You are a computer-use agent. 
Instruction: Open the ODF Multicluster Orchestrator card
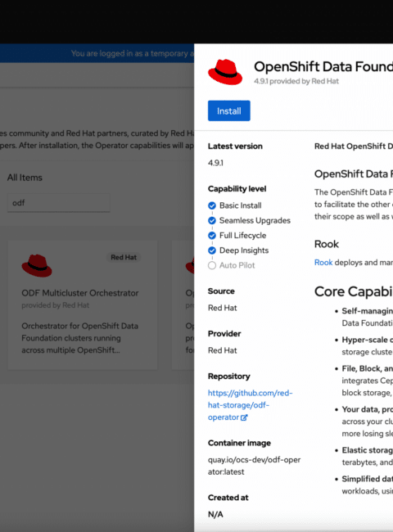click(83, 305)
